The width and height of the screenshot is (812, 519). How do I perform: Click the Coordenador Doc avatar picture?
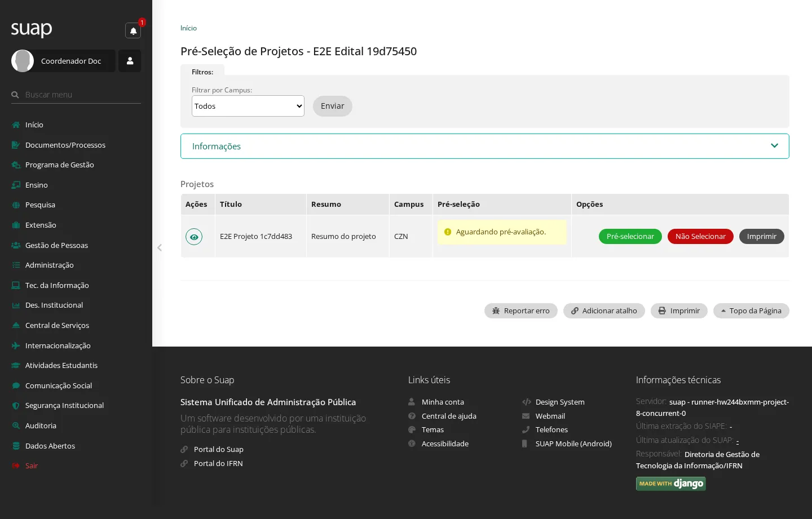pos(23,61)
